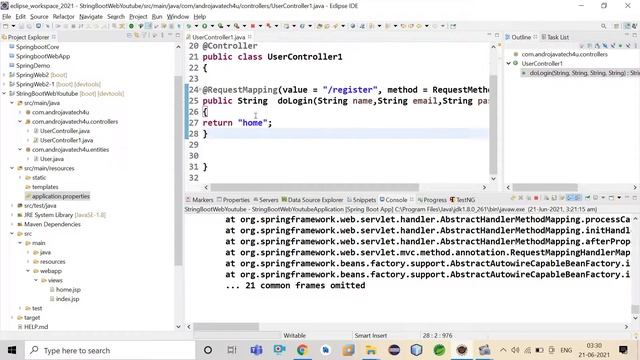Click the Project Explorer vertical scrollbar

(178, 171)
